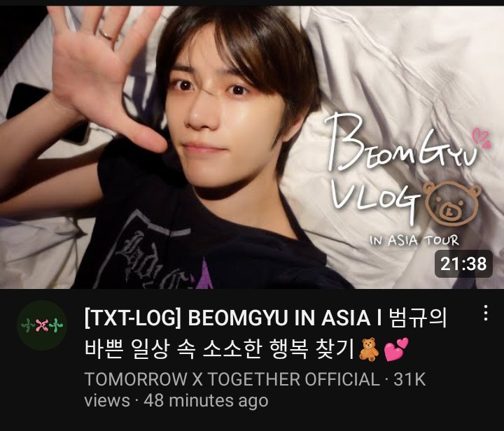Click the 48 minutes ago timestamp

click(206, 400)
